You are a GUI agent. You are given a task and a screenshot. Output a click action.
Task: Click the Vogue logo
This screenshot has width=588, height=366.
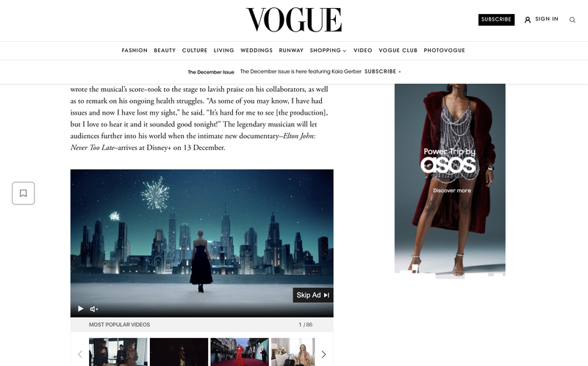pos(294,20)
